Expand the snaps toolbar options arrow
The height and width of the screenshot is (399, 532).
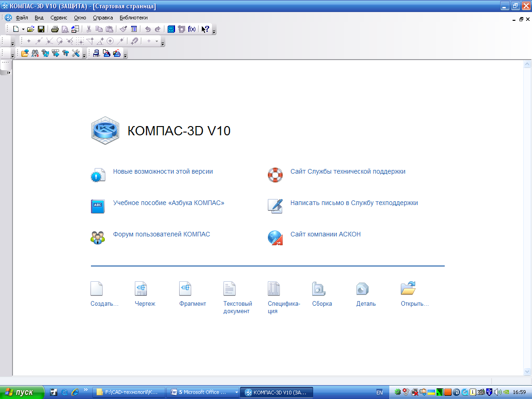tap(163, 43)
